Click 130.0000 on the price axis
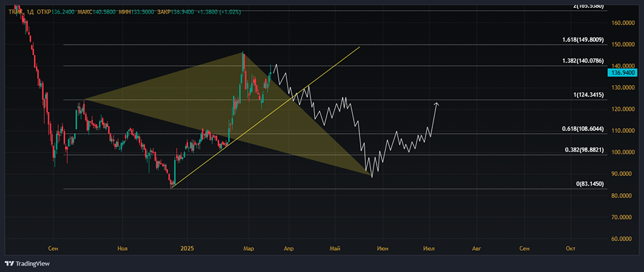This screenshot has height=272, width=644. click(623, 88)
